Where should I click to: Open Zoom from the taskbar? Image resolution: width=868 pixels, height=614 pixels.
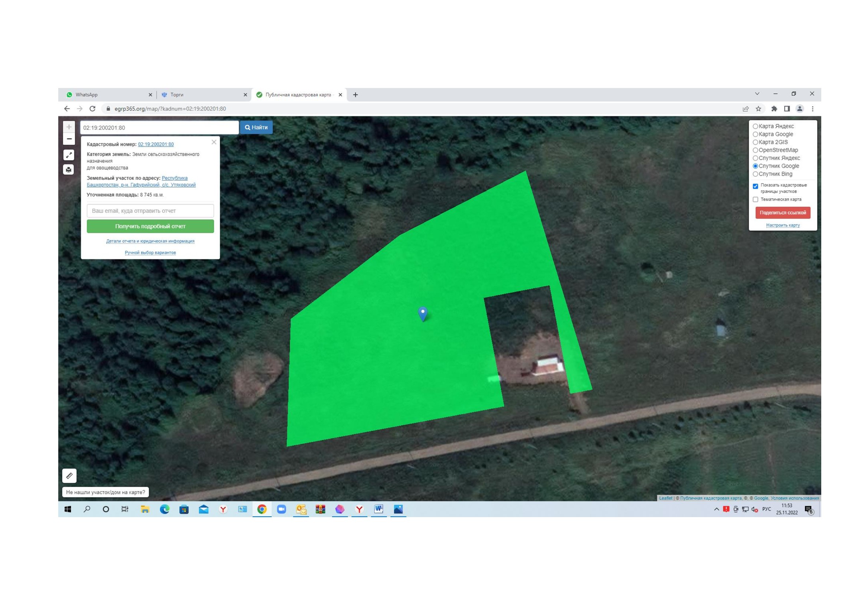click(281, 509)
